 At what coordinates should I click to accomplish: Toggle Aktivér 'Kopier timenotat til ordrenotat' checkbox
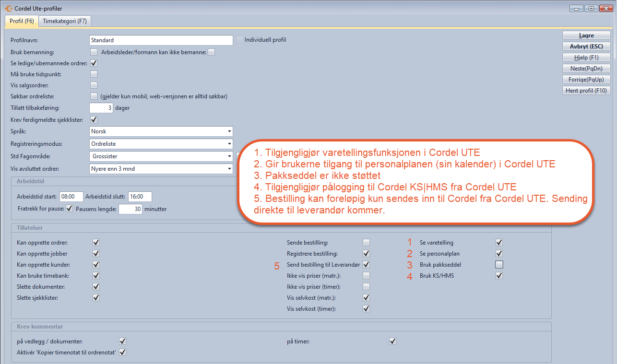[122, 352]
